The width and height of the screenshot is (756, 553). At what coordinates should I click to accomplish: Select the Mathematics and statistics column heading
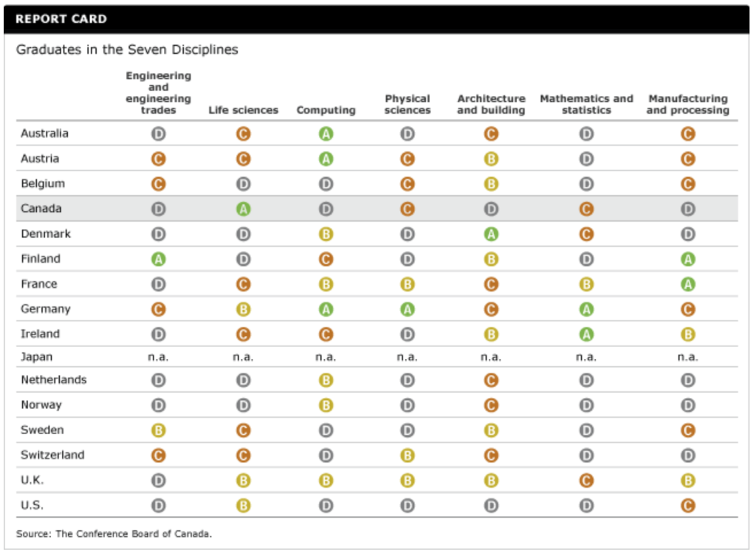(x=586, y=104)
